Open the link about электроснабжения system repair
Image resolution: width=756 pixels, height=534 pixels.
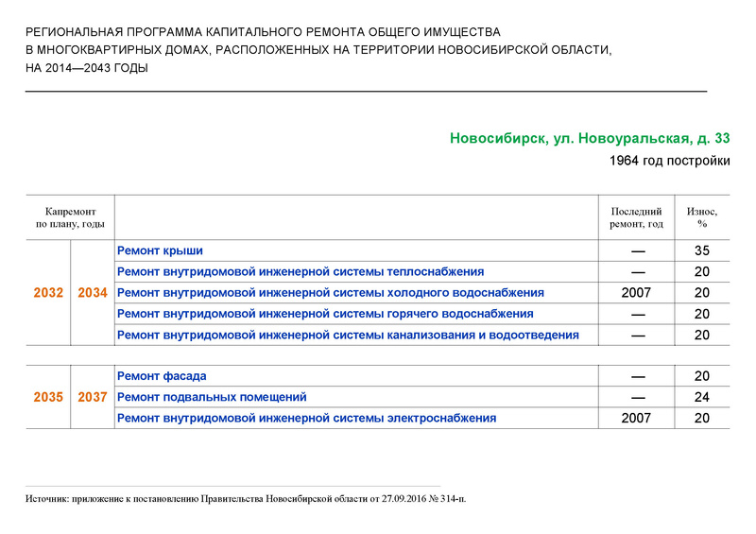pos(306,419)
